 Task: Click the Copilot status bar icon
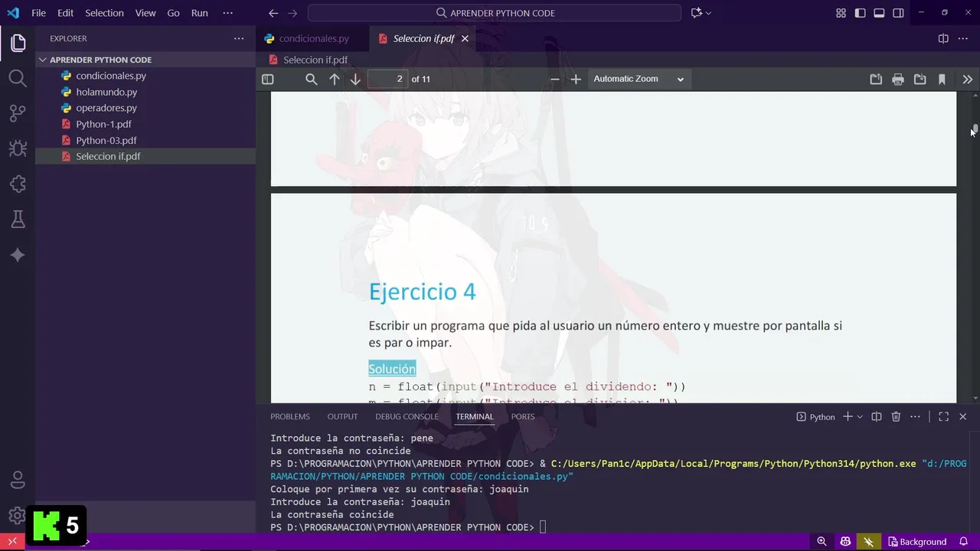[x=845, y=542]
